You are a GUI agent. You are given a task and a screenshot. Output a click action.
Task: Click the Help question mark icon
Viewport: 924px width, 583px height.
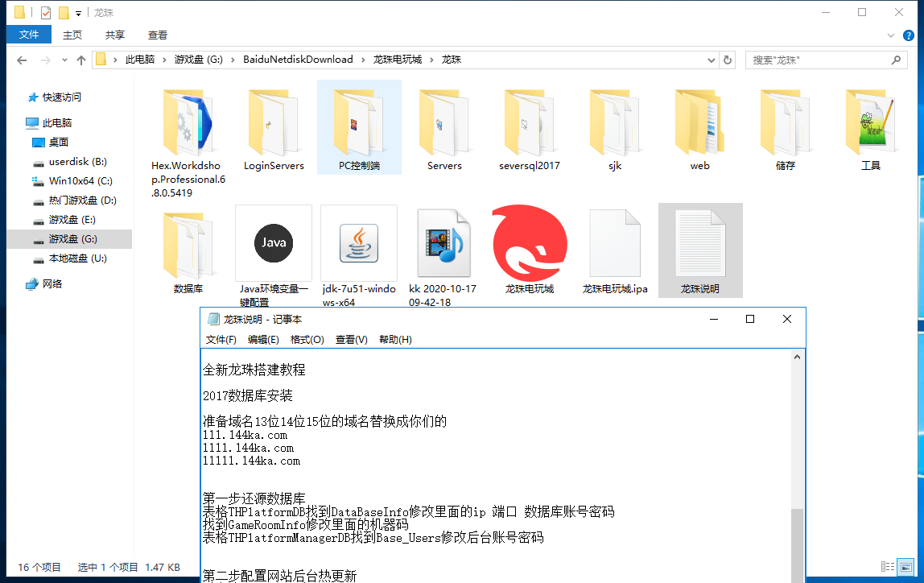click(x=909, y=35)
